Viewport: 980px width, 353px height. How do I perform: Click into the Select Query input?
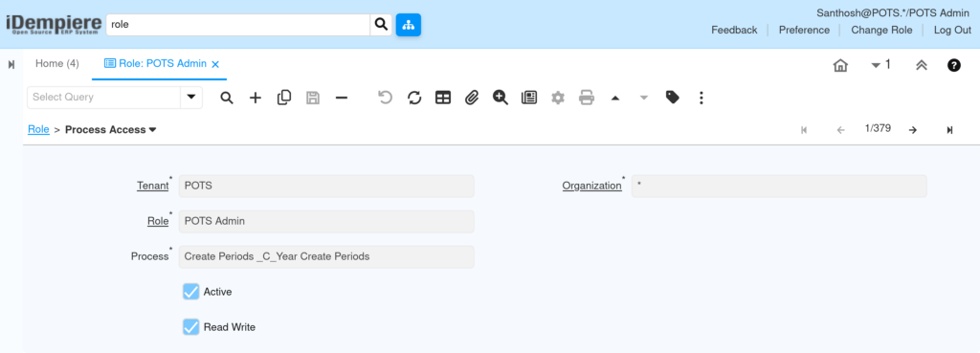pyautogui.click(x=103, y=97)
